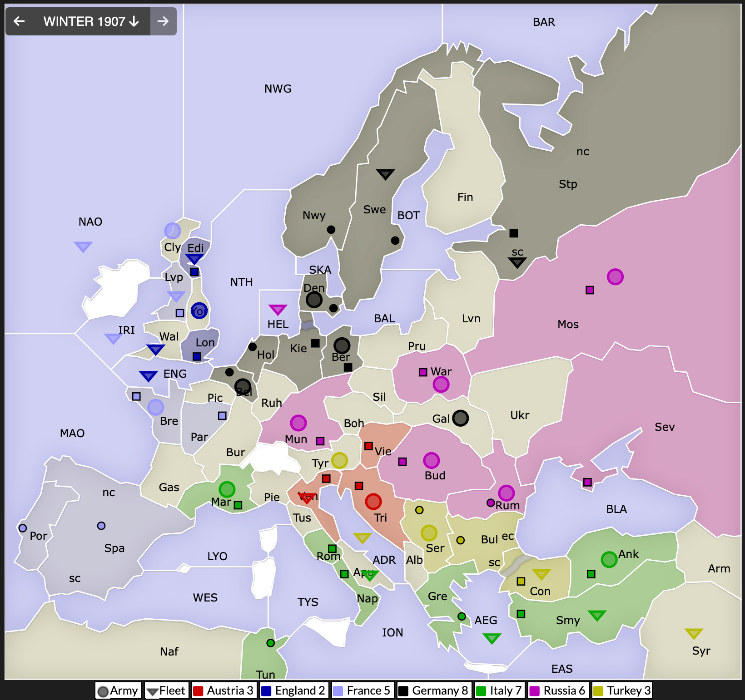Screen dimensions: 745x700
Task: Click the German fleet in Sweden
Action: [x=385, y=174]
